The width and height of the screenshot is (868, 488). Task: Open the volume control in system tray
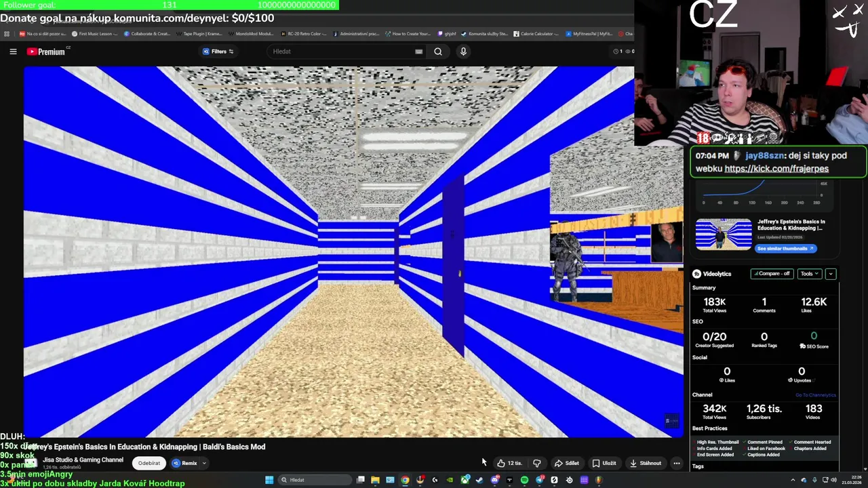(x=833, y=480)
